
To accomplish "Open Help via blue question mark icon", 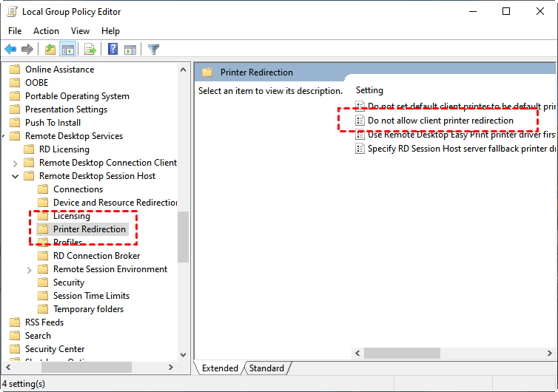I will (113, 50).
